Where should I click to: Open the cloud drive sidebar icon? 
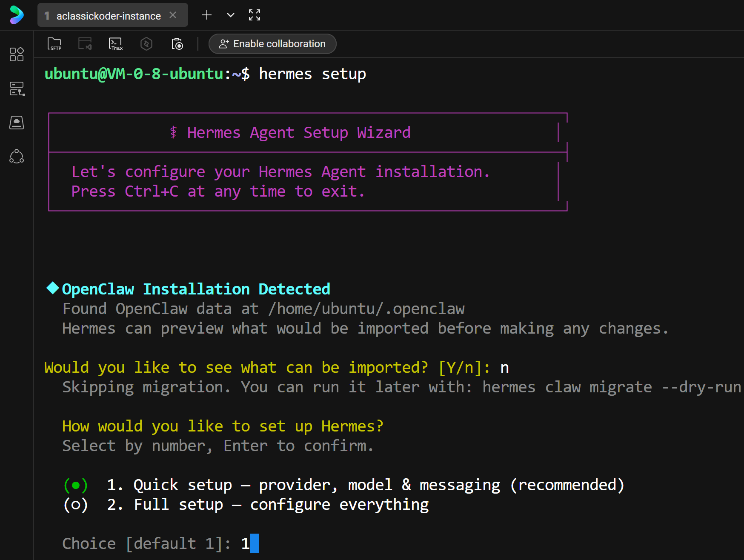pos(17,123)
